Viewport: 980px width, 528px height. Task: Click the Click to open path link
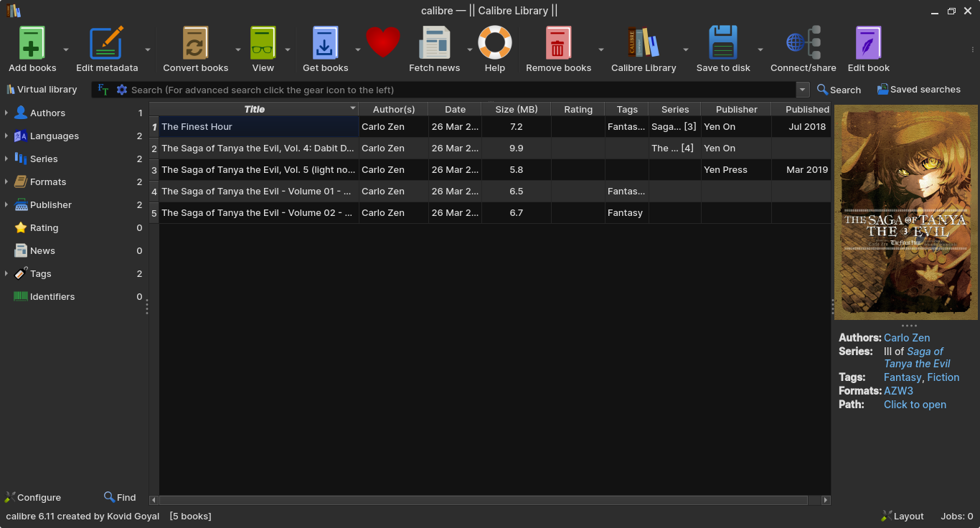click(x=915, y=405)
